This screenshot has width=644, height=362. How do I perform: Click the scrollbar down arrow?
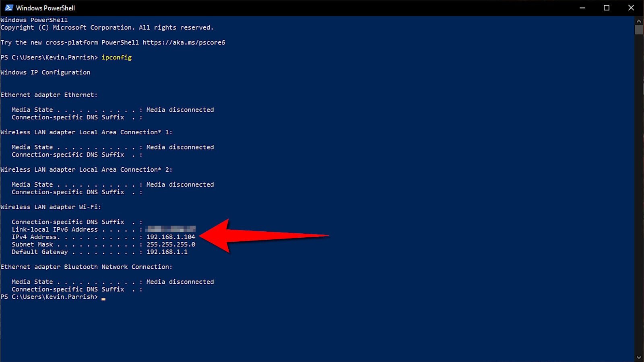point(639,356)
